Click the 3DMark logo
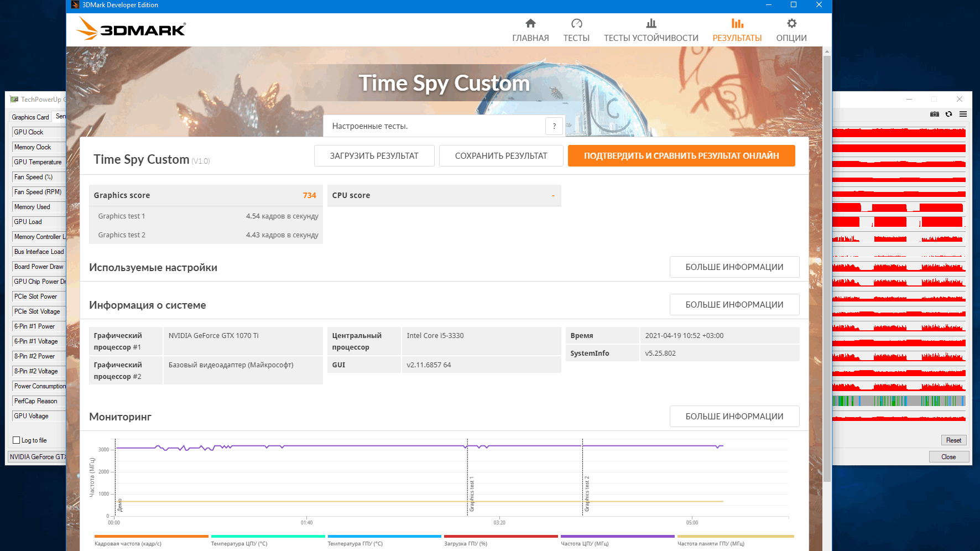Viewport: 980px width, 551px height. (131, 28)
